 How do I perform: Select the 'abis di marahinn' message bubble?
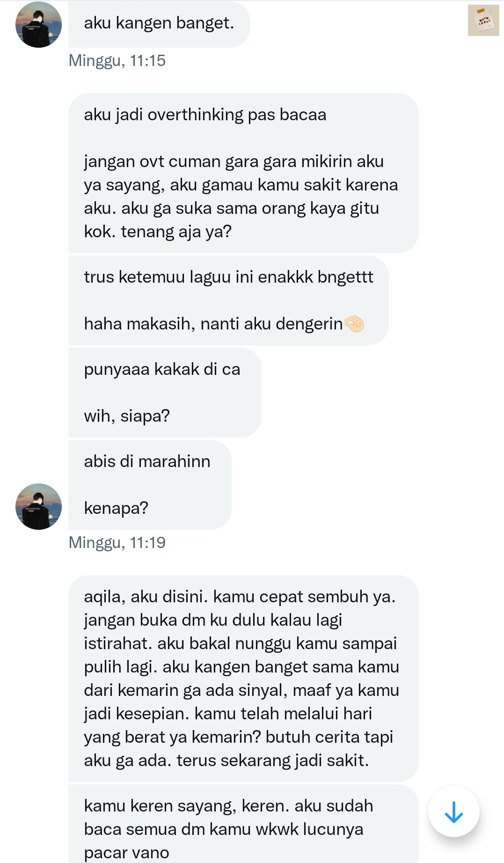tap(150, 485)
